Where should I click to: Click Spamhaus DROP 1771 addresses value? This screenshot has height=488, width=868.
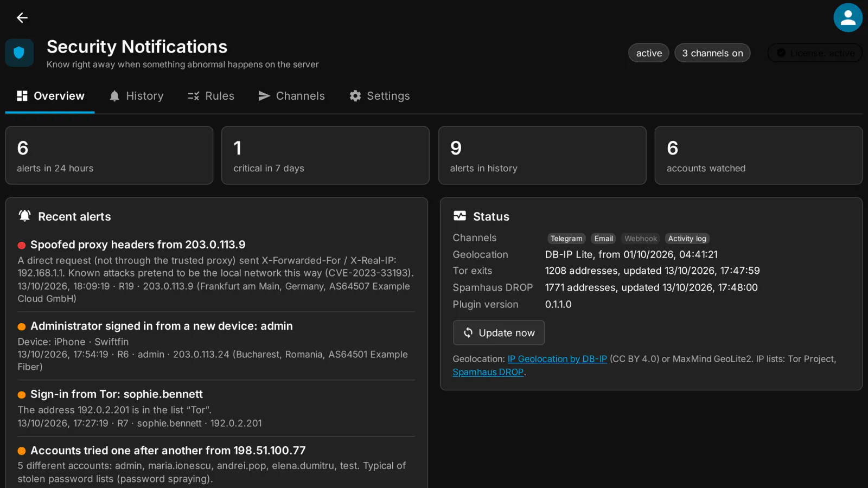(x=651, y=287)
